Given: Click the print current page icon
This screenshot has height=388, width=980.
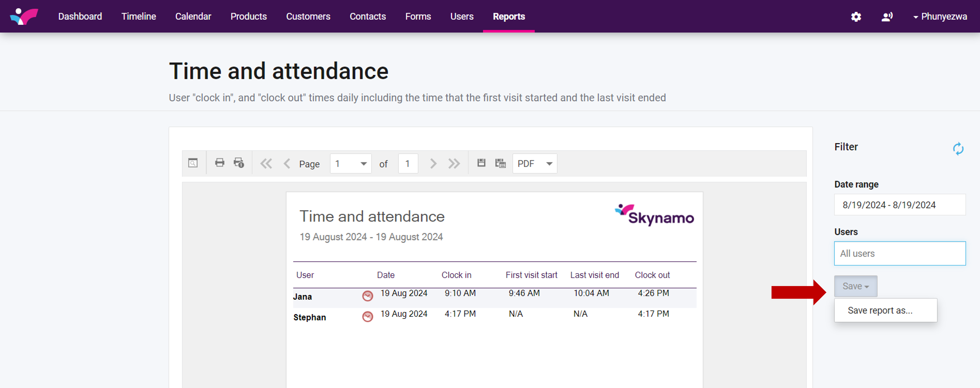Looking at the screenshot, I should tap(239, 163).
